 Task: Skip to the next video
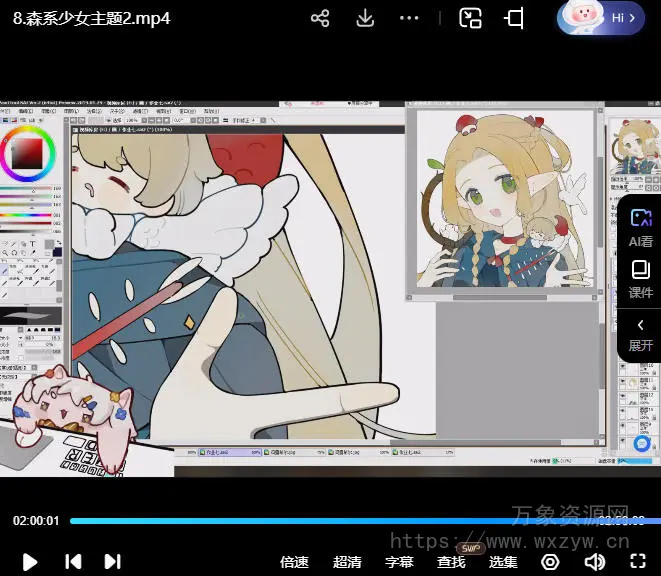click(113, 562)
